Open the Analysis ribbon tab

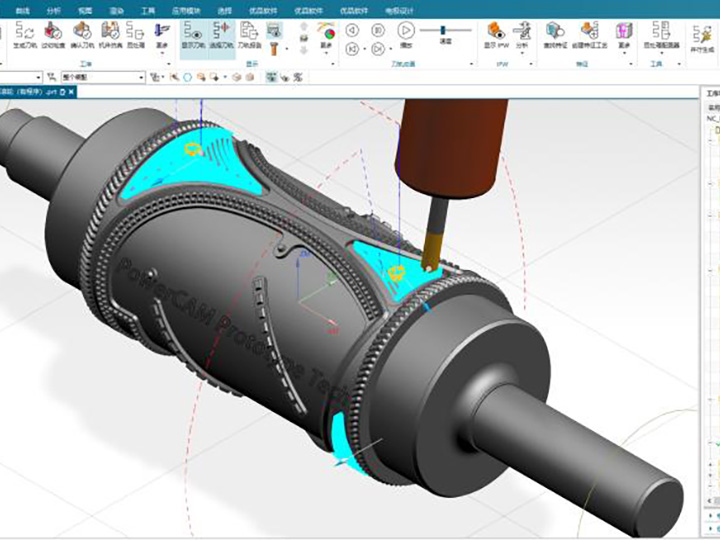pos(53,11)
